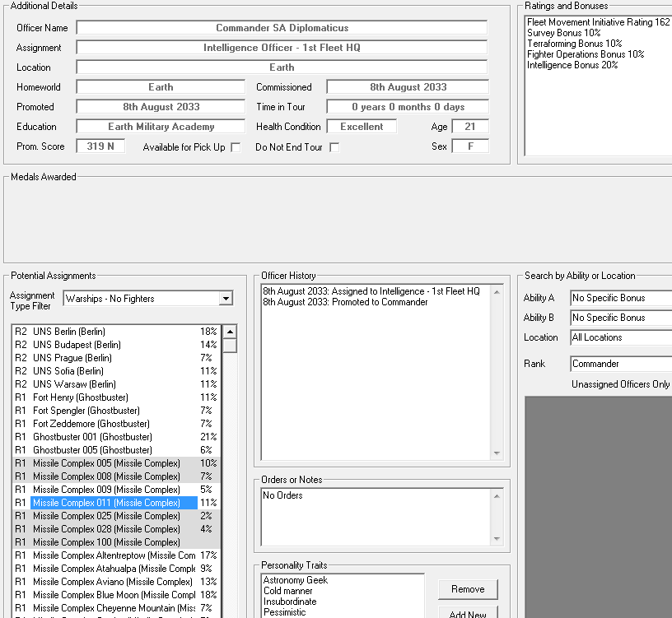This screenshot has height=618, width=672.
Task: Select UNS Sofia (Berlin) assignment
Action: [116, 371]
